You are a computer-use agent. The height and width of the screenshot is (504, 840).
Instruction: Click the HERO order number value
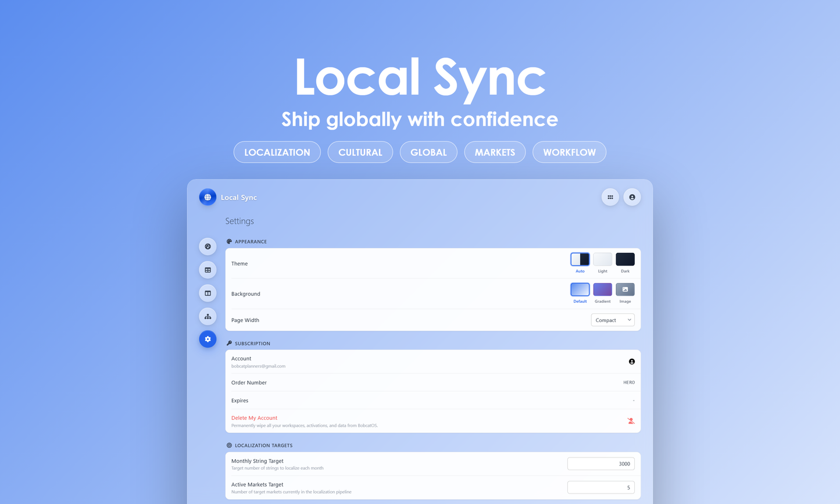coord(629,383)
